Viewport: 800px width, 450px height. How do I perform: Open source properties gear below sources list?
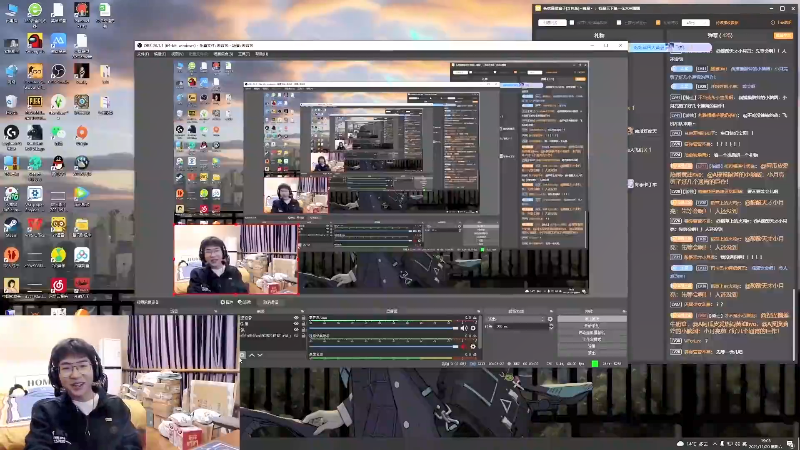point(242,355)
